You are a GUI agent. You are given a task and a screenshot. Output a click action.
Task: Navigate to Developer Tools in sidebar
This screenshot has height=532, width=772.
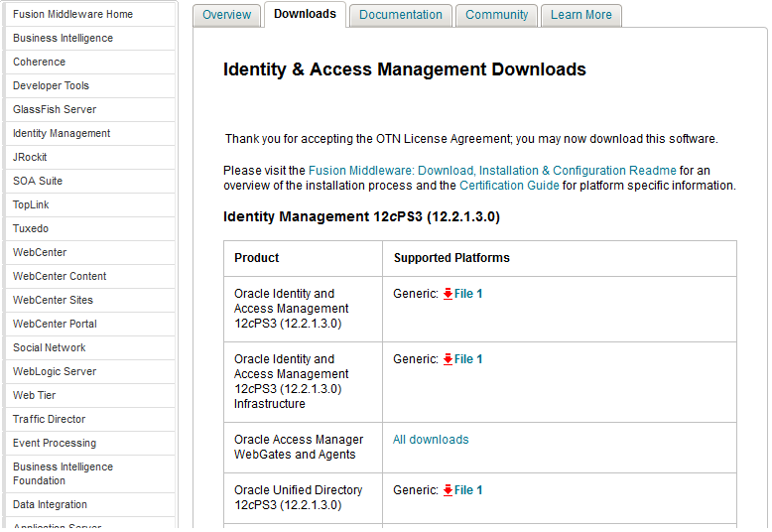coord(51,85)
